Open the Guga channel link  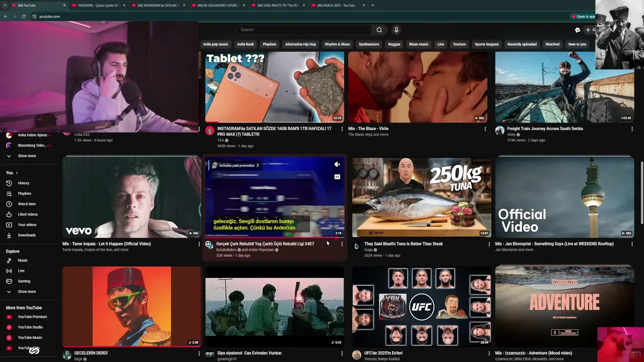(x=368, y=250)
